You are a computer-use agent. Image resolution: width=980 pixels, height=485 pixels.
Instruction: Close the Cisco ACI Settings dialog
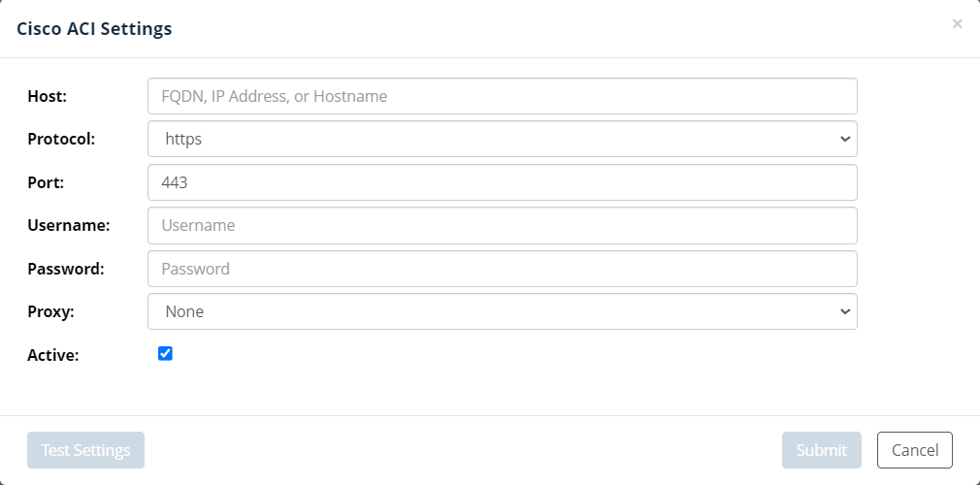coord(957,24)
